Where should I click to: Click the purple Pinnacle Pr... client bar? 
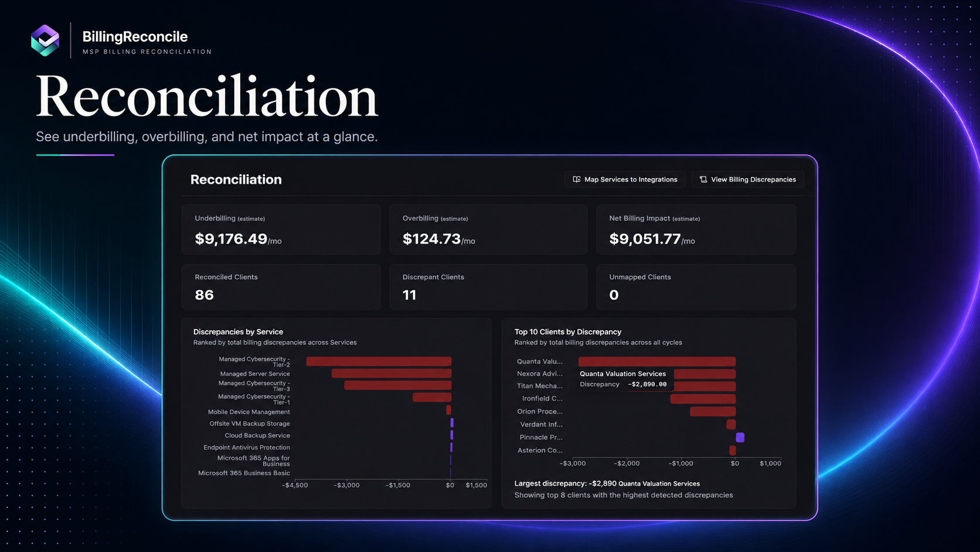[740, 438]
